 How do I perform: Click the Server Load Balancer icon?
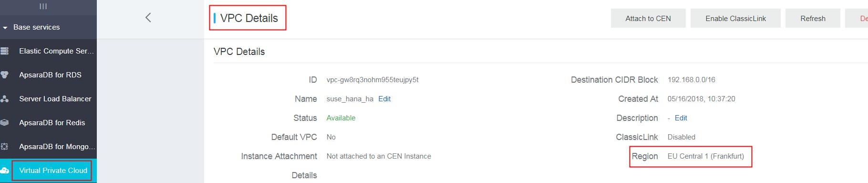click(x=4, y=98)
